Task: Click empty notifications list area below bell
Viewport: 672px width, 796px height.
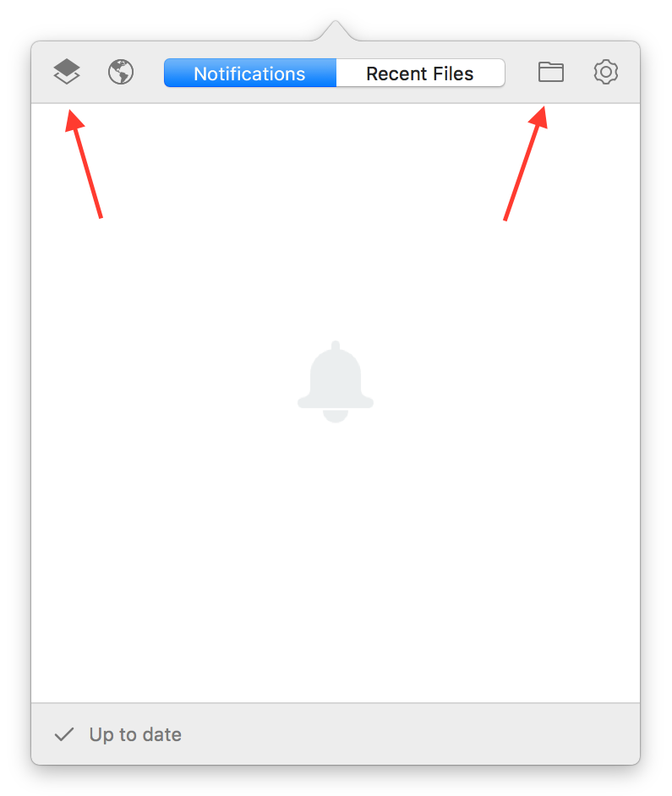Action: click(x=336, y=559)
